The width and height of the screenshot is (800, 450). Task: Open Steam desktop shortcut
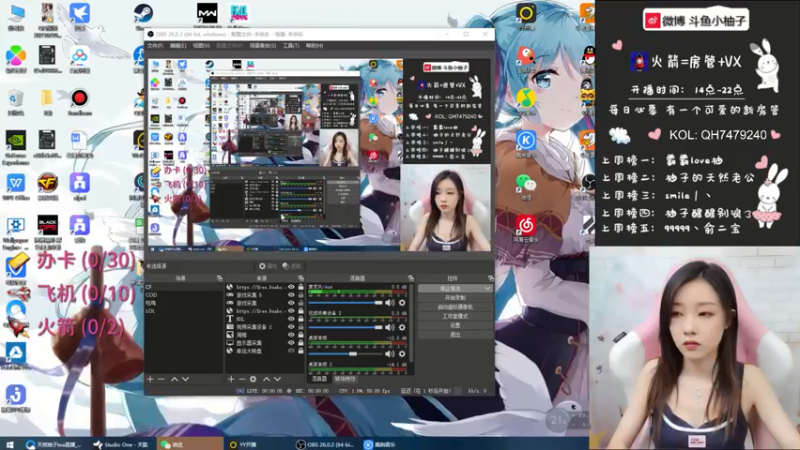(143, 15)
